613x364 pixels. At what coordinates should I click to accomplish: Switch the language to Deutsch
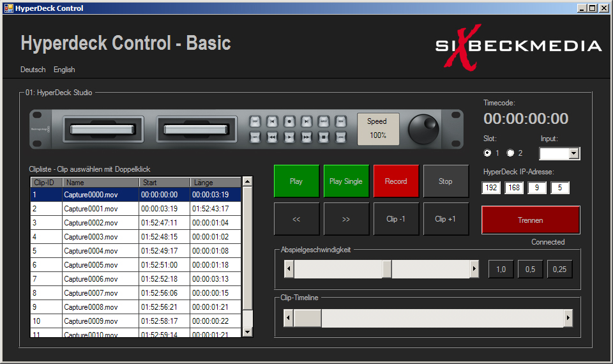[x=33, y=70]
